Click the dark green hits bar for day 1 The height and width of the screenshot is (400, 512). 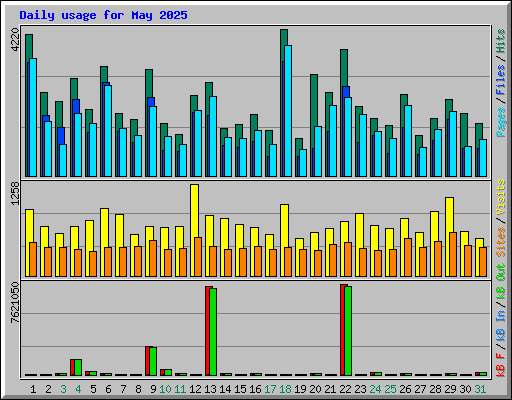pyautogui.click(x=29, y=47)
